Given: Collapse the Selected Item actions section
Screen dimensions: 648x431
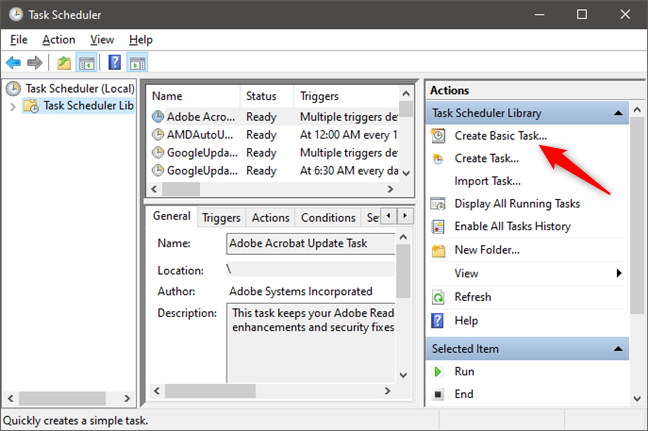Looking at the screenshot, I should click(x=618, y=349).
